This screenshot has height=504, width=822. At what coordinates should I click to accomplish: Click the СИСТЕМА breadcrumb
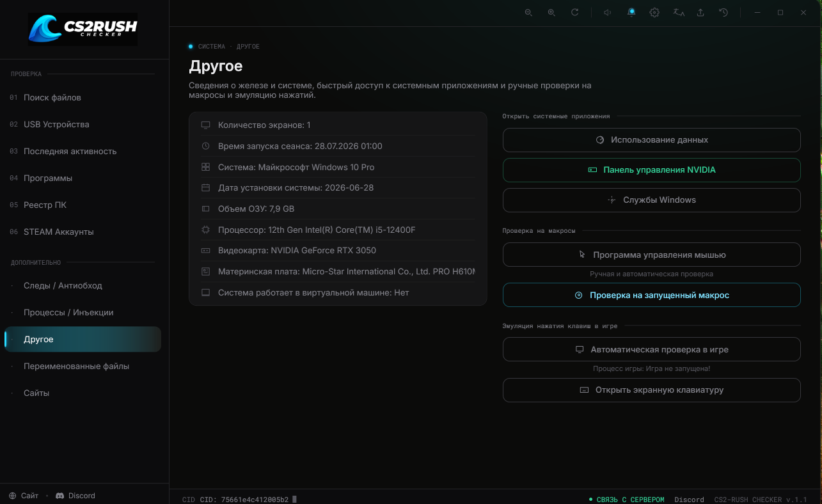[211, 47]
